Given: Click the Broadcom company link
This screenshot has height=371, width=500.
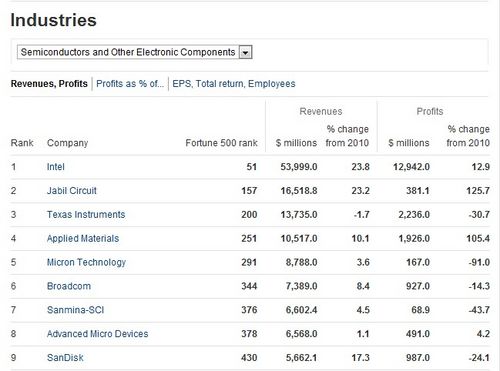Looking at the screenshot, I should [69, 286].
